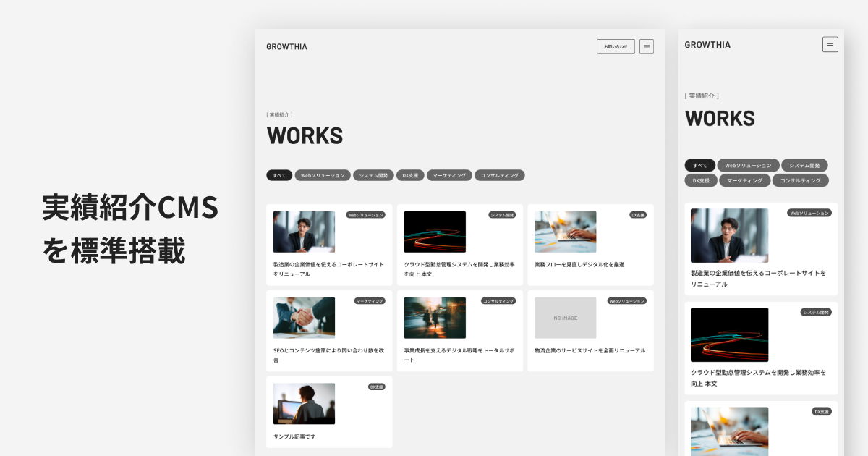Click the GROWTHIA logo in the mobile preview
Viewport: 868px width, 456px height.
707,45
